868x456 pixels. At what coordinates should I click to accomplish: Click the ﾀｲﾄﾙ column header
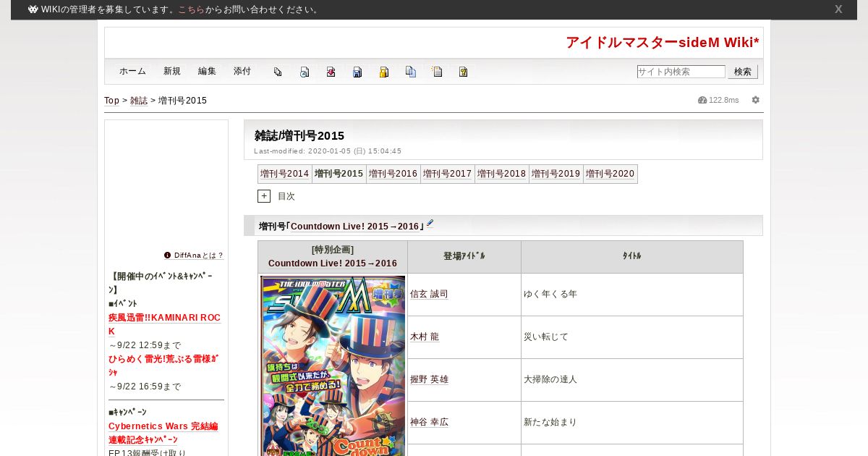pos(632,256)
